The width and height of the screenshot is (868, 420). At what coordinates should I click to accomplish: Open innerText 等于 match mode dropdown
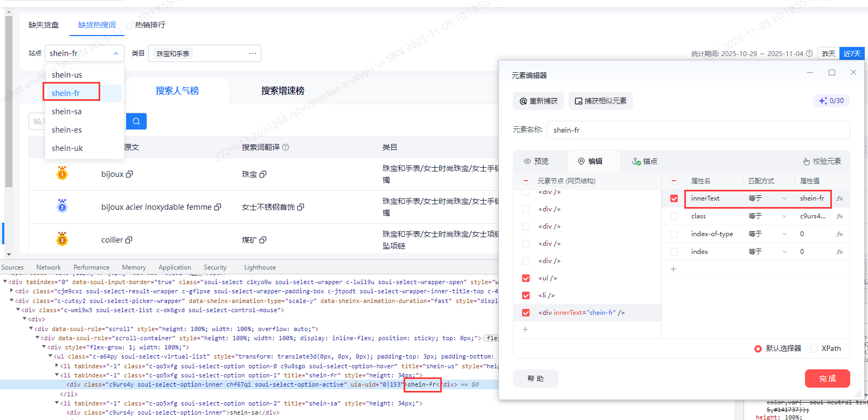(768, 198)
